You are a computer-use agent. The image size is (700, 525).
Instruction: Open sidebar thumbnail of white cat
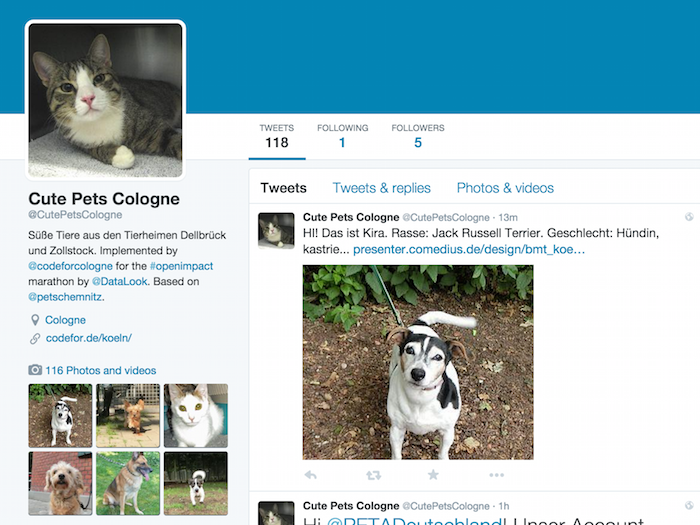coord(196,416)
